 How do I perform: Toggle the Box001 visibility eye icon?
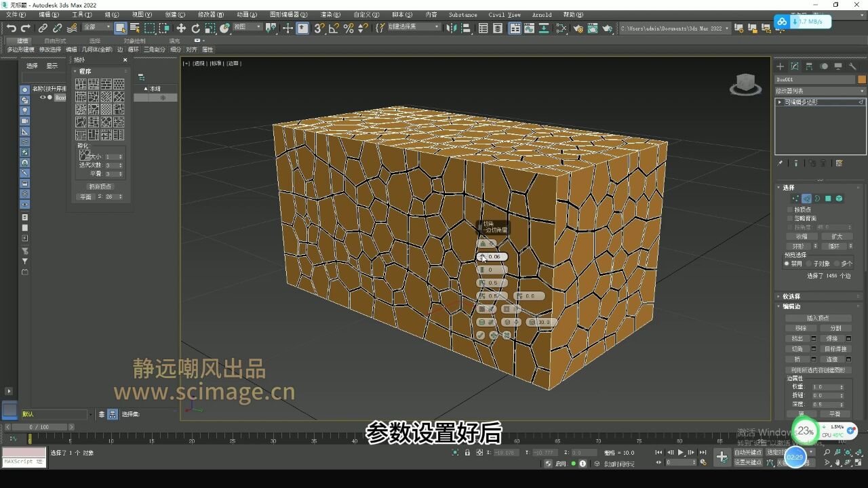point(42,97)
